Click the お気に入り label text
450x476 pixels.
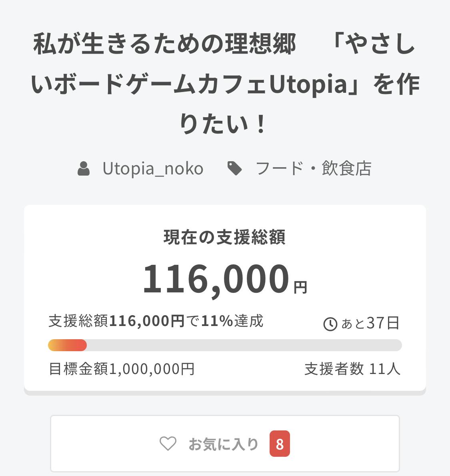223,444
